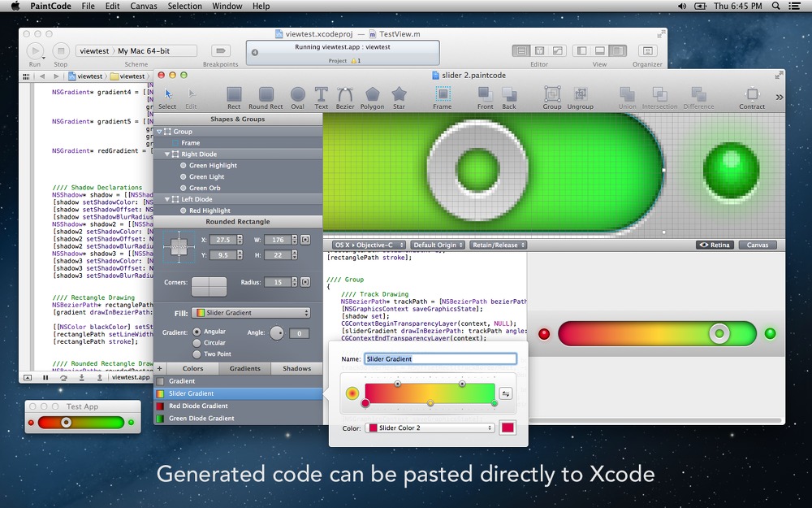Switch to the Shadows tab
The width and height of the screenshot is (812, 508).
pos(296,368)
